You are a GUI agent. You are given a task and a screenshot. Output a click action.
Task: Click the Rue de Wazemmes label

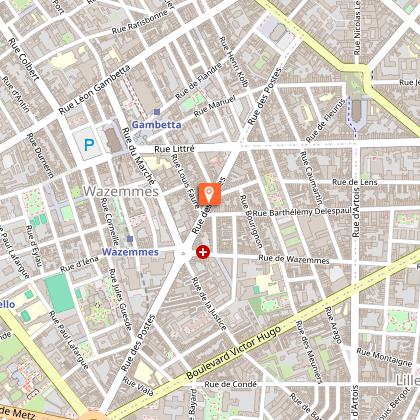(x=294, y=259)
